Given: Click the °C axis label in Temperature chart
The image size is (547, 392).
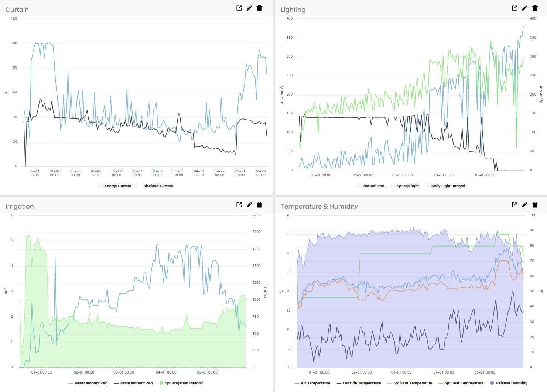Looking at the screenshot, I should point(281,292).
